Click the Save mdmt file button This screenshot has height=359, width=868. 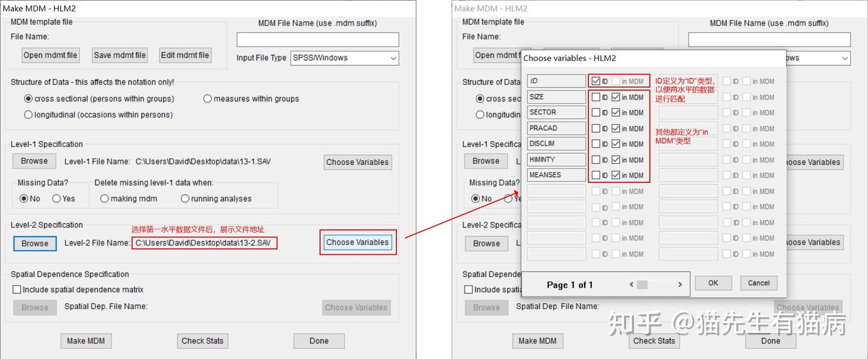[x=119, y=55]
